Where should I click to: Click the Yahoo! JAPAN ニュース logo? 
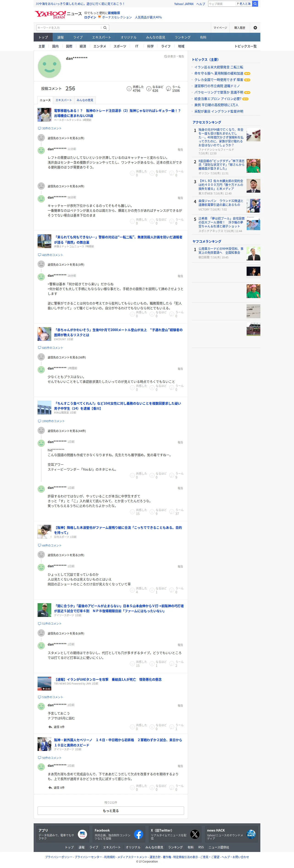[x=58, y=14]
